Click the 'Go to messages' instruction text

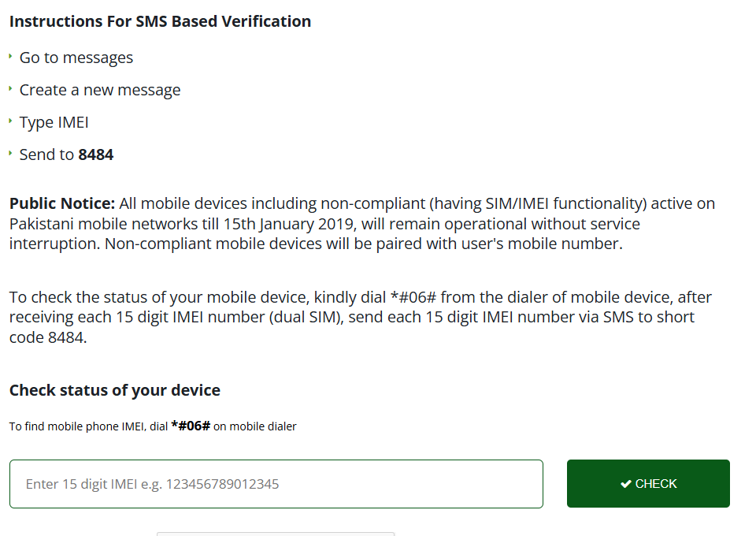(x=76, y=58)
